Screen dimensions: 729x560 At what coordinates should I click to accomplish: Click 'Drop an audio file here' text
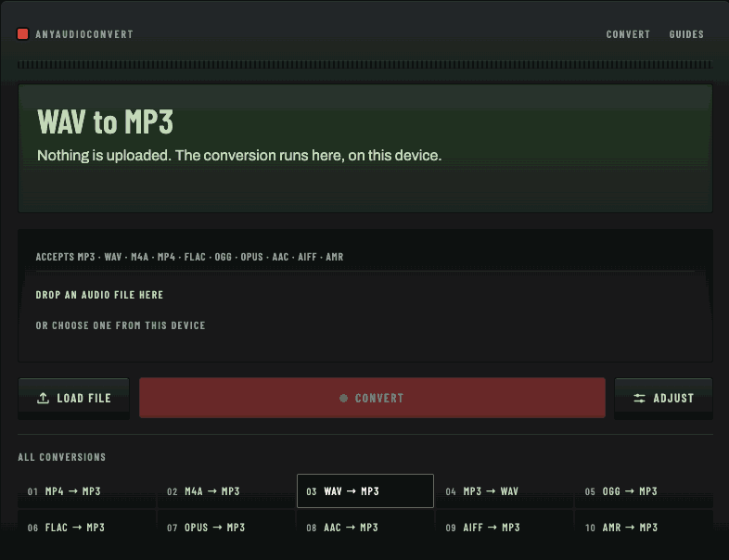(99, 295)
